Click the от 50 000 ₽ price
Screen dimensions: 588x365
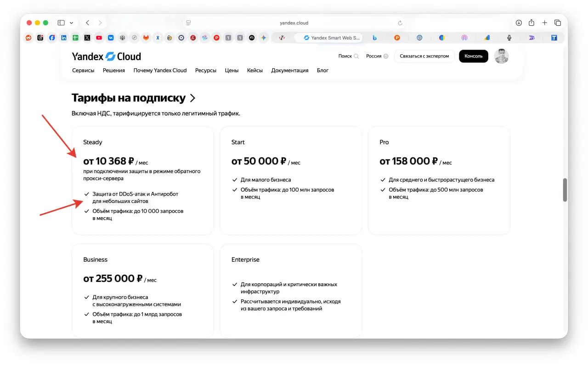[x=259, y=161]
